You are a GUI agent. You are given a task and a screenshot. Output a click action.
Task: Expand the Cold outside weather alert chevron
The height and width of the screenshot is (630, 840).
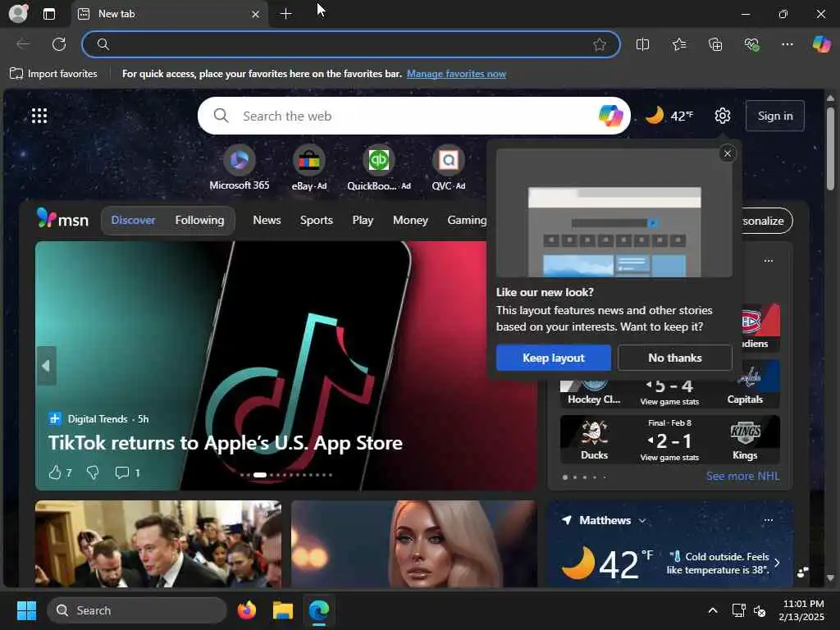777,563
